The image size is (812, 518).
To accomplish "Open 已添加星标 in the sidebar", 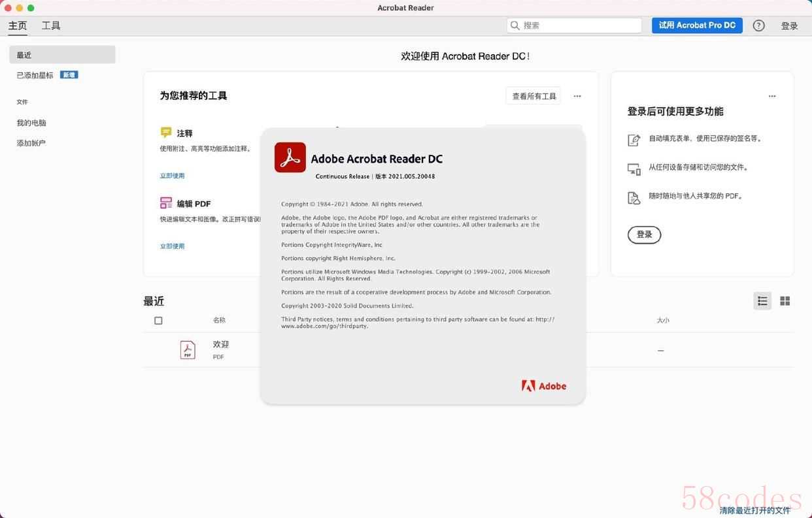I will (35, 75).
